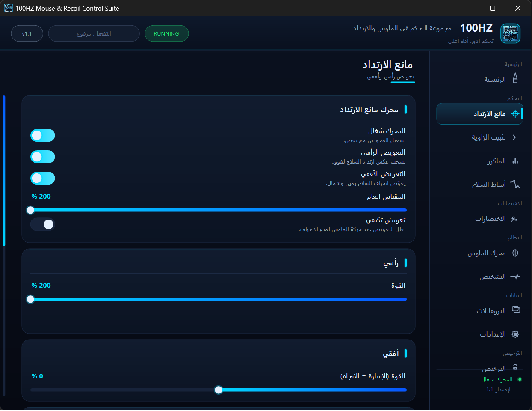Click the lock icon next to الترخيص
This screenshot has width=532, height=411.
pyautogui.click(x=515, y=367)
